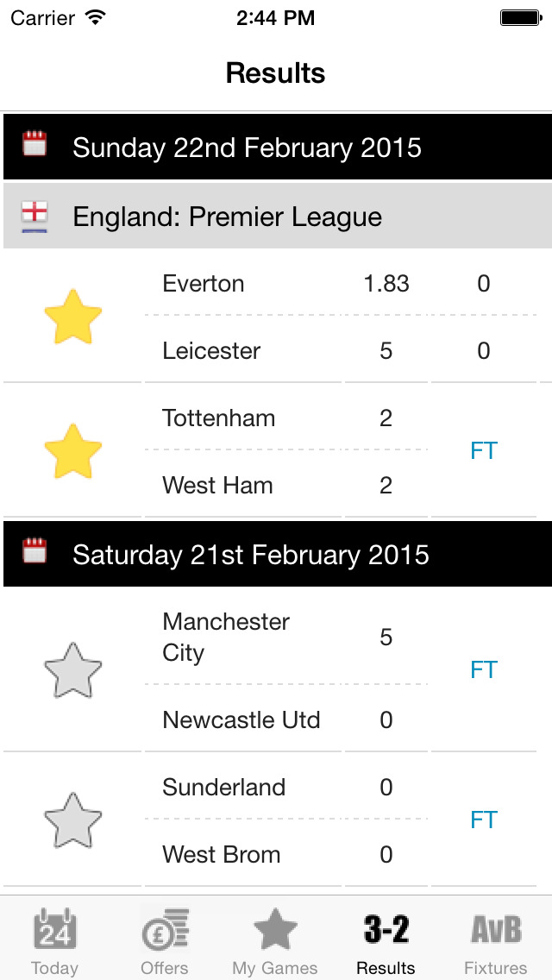The width and height of the screenshot is (552, 980).
Task: Select the Saturday 21st February 2015 header
Action: click(251, 555)
